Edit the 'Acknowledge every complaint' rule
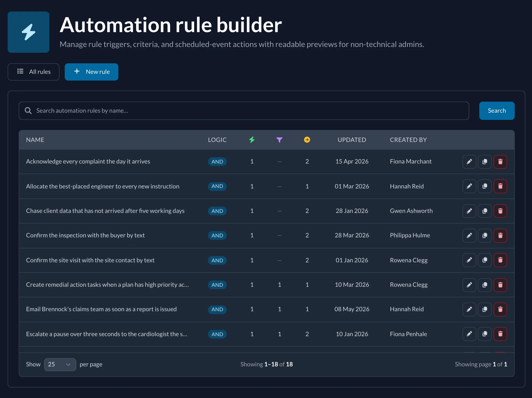Image resolution: width=532 pixels, height=398 pixels. (469, 162)
